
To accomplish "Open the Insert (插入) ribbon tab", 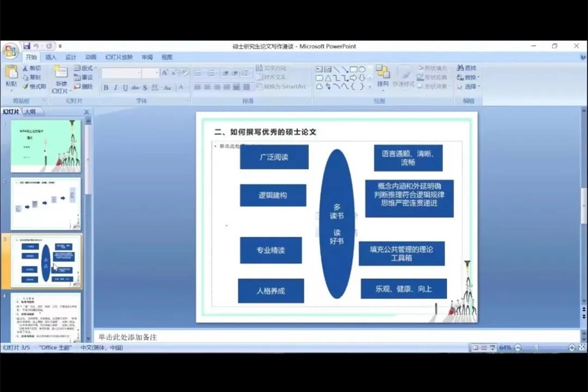I will tap(51, 57).
